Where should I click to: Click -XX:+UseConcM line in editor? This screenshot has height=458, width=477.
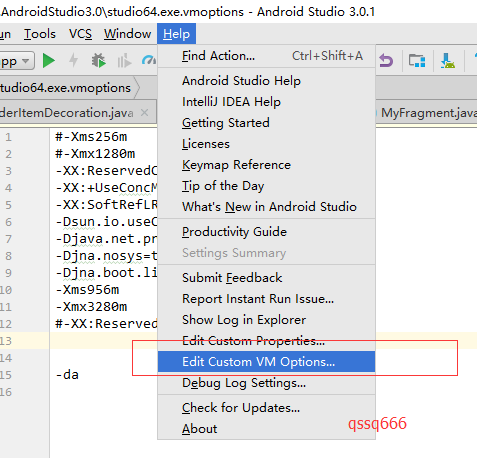(106, 188)
